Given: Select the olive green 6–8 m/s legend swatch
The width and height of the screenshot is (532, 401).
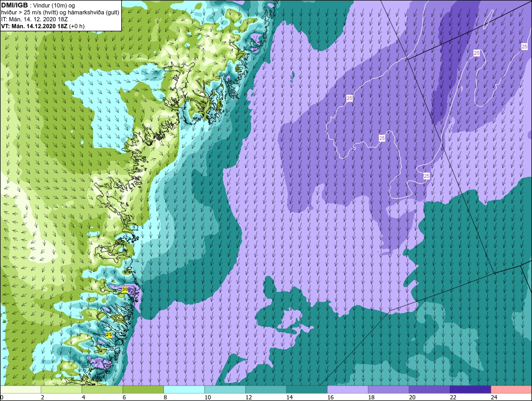Looking at the screenshot, I should point(143,389).
